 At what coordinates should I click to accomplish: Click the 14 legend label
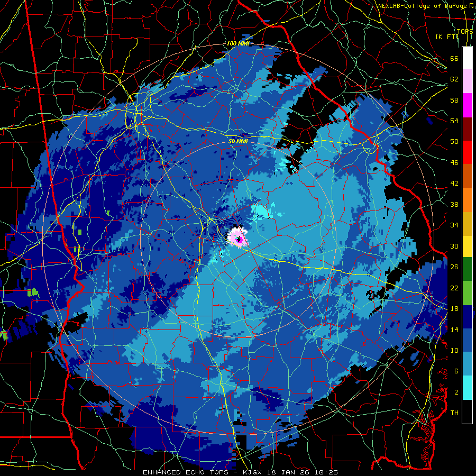coord(454,329)
